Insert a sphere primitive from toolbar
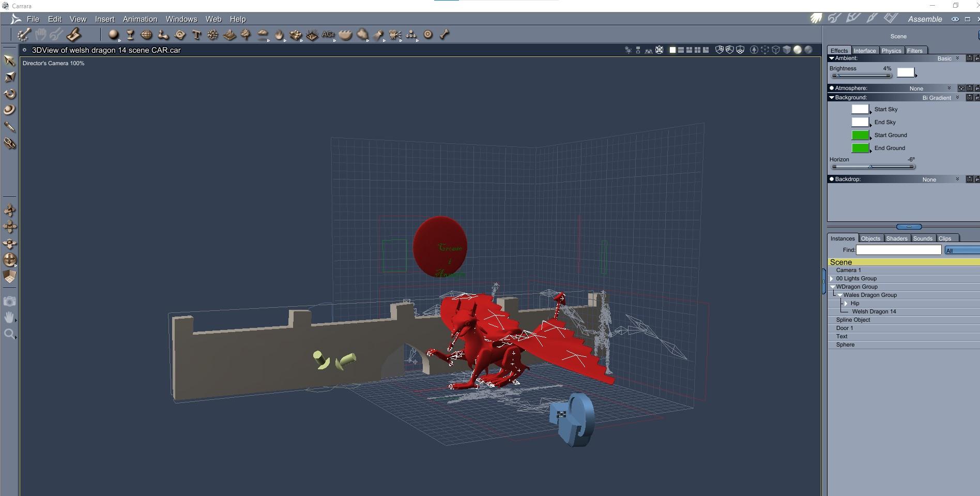Viewport: 980px width, 496px height. click(113, 35)
